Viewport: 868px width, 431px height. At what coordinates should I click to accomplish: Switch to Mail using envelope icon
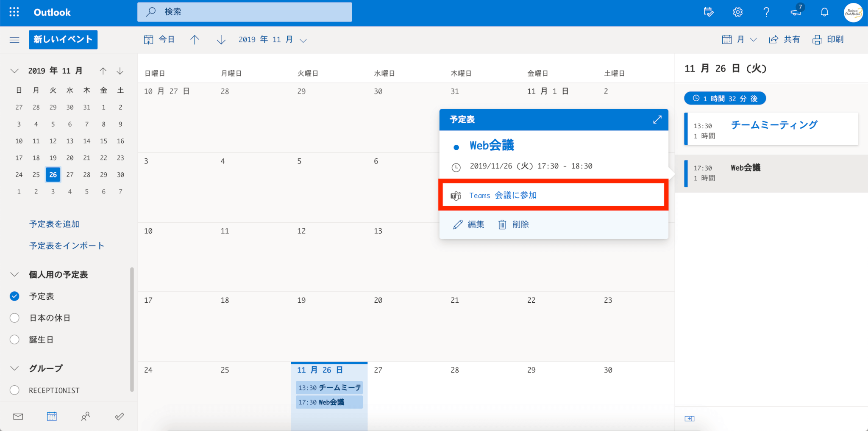coord(18,417)
